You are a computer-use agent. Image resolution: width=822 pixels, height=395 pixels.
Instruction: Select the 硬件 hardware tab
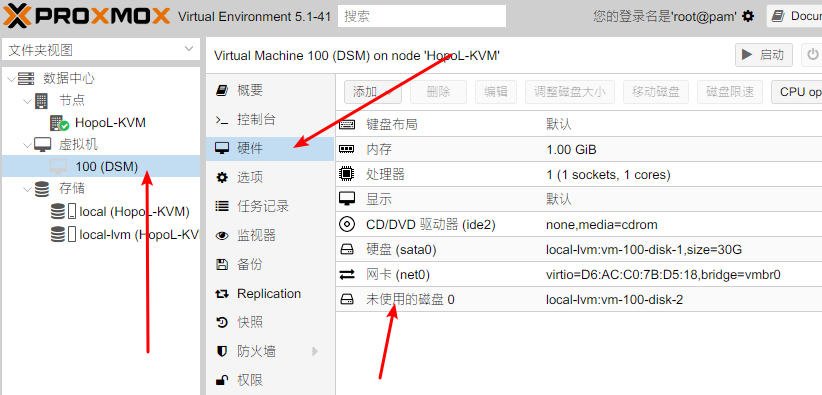270,148
